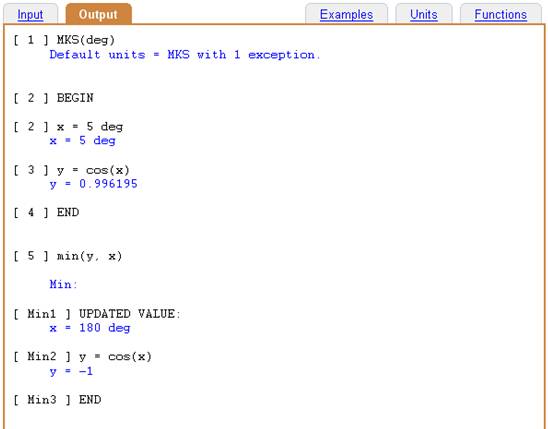Click the blue result x = 5 deg
Viewport: 548px width, 429px height.
click(x=82, y=141)
